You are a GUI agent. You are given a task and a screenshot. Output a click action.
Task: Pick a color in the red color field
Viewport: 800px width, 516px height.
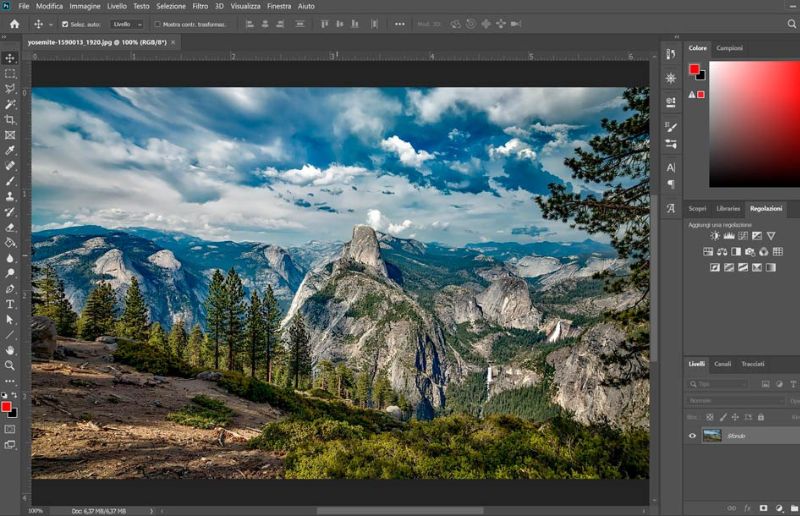(x=755, y=124)
